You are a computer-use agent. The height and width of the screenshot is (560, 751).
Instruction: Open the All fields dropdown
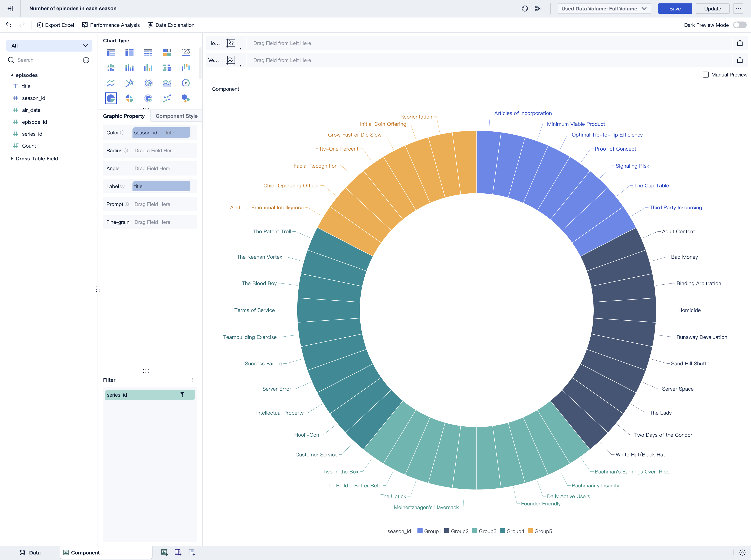49,46
